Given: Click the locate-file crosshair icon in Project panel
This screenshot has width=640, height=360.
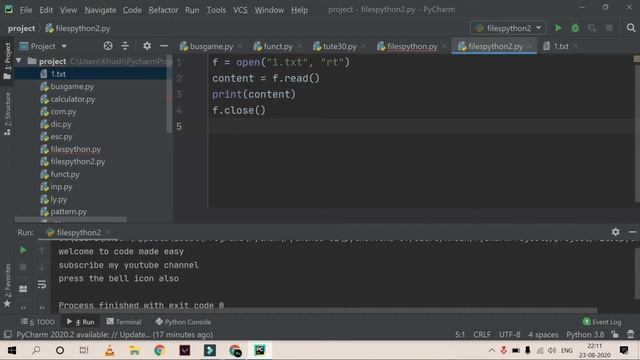Looking at the screenshot, I should tap(108, 46).
